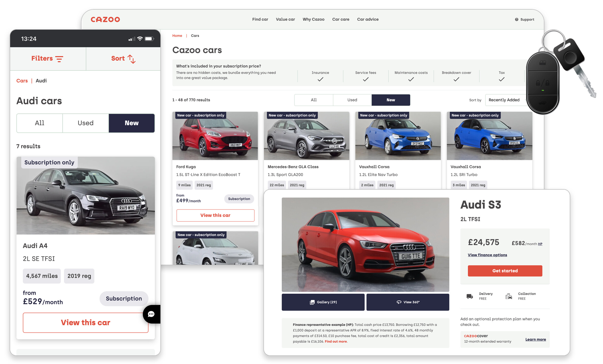Click the Maintenance costs checkmark
603x364 pixels.
coord(411,79)
